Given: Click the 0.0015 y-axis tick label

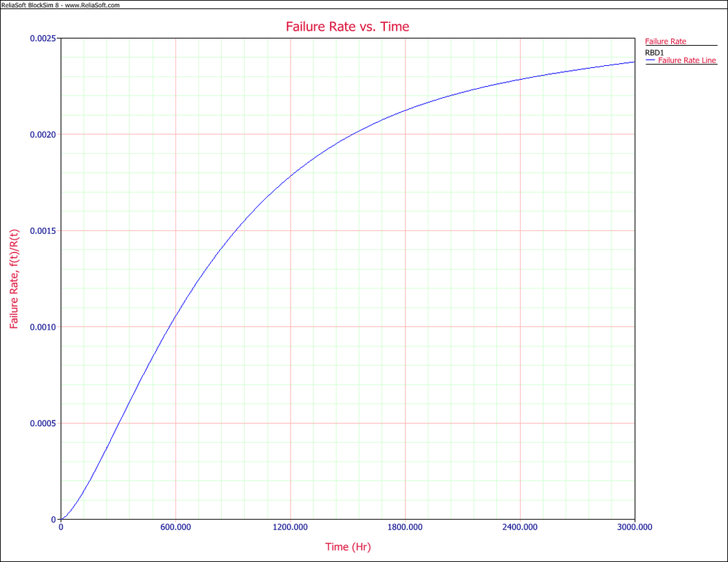Looking at the screenshot, I should click(x=42, y=231).
